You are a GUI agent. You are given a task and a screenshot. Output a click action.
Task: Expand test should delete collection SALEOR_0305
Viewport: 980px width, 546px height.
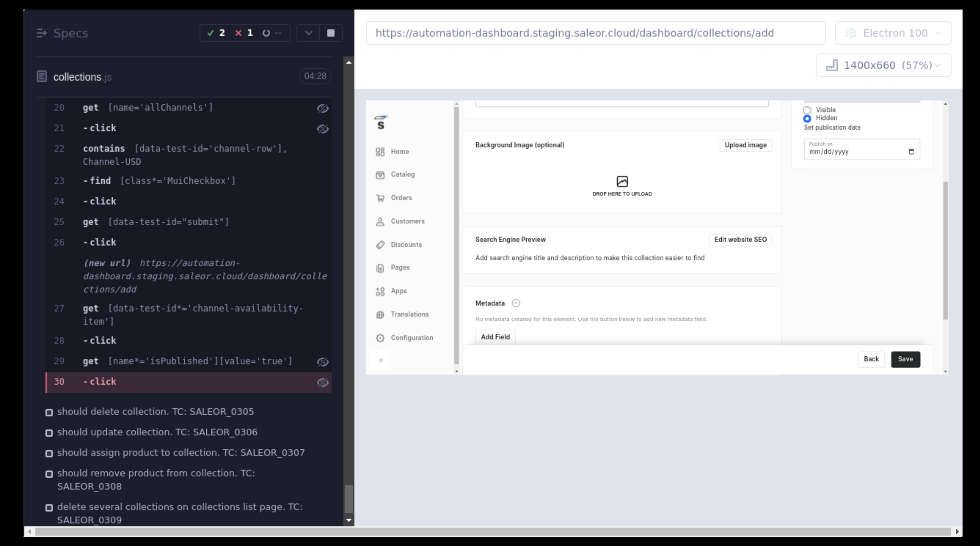point(155,412)
